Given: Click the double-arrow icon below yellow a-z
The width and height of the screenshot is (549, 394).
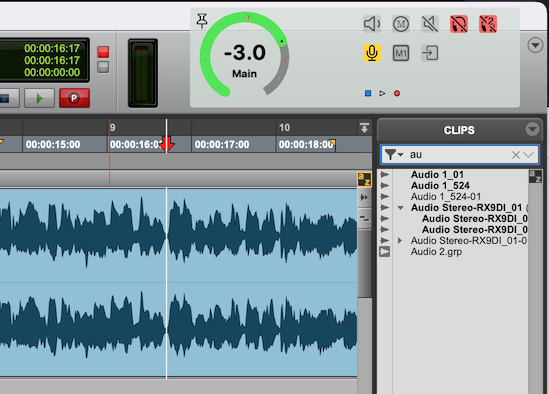Looking at the screenshot, I should click(364, 198).
